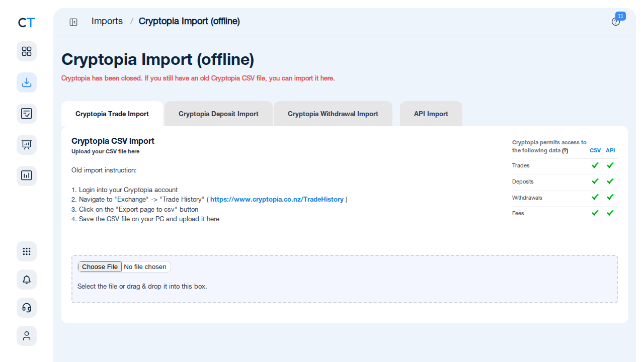The height and width of the screenshot is (362, 644).
Task: Open the cryptopia.co.nz TradeHistory link
Action: pos(277,200)
